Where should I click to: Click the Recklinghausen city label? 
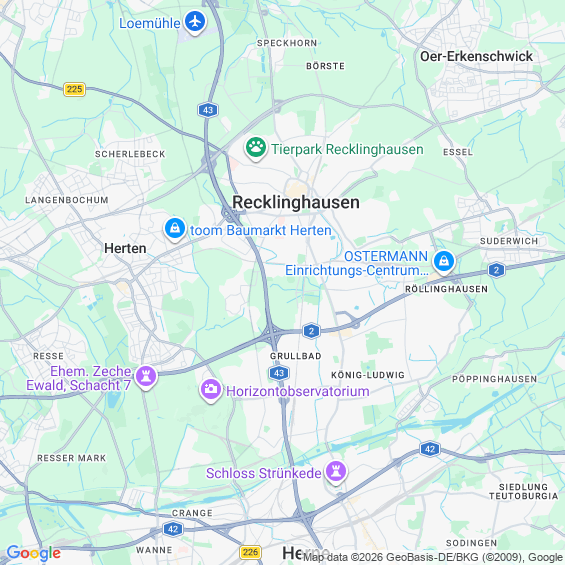coord(296,202)
